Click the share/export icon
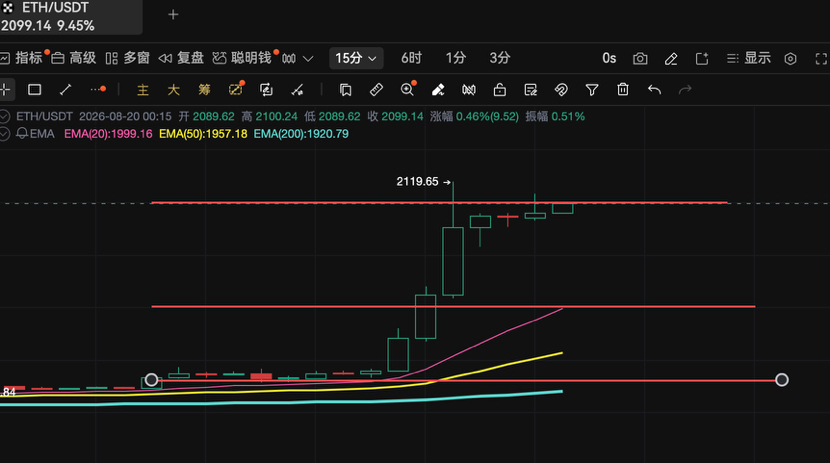830x463 pixels. (x=702, y=59)
